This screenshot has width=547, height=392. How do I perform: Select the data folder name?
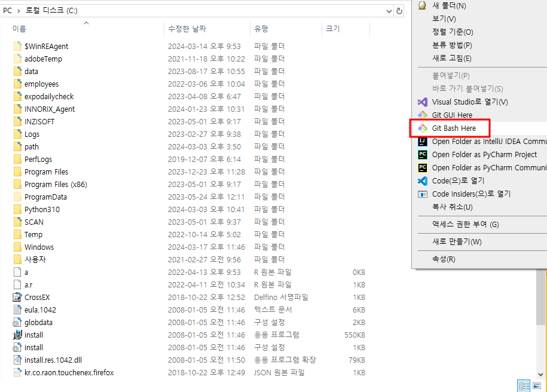pyautogui.click(x=32, y=72)
